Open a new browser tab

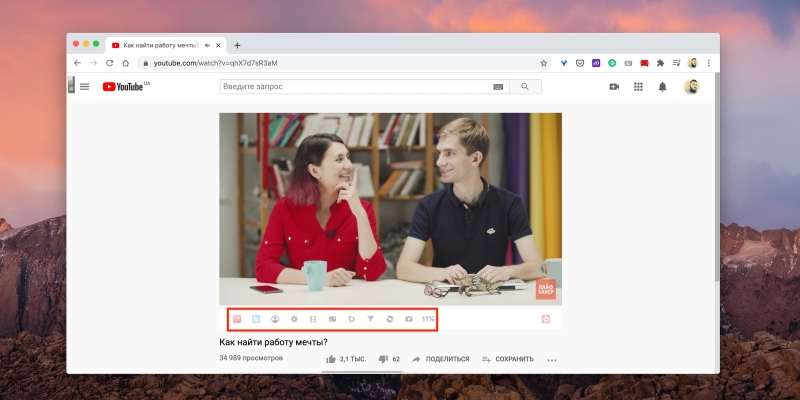click(237, 45)
